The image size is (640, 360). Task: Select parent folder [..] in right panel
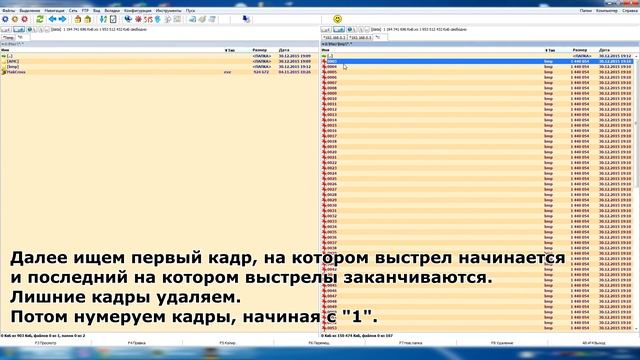(478, 56)
